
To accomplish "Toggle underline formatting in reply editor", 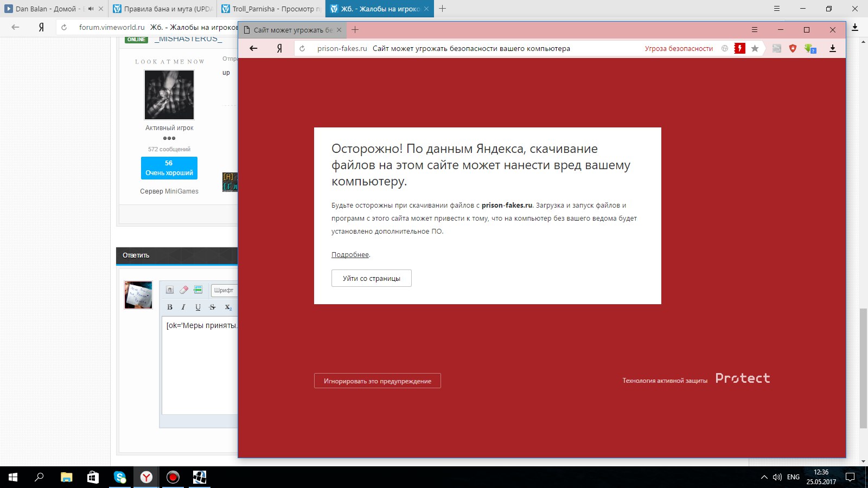I will coord(198,307).
